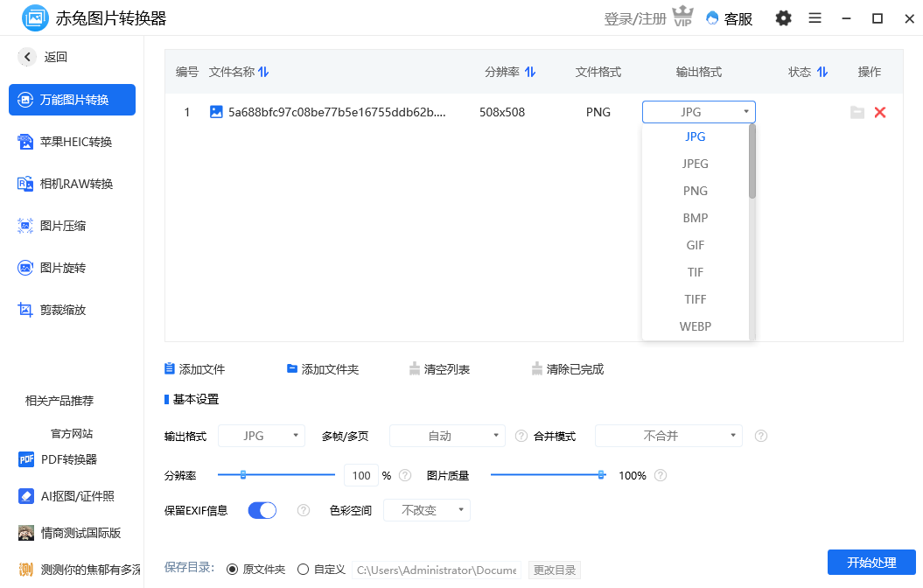This screenshot has width=923, height=588.
Task: Click the 客服 customer service icon
Action: pyautogui.click(x=729, y=18)
